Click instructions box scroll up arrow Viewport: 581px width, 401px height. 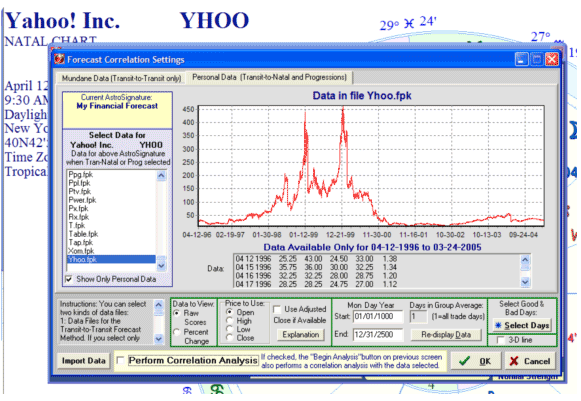pos(159,305)
